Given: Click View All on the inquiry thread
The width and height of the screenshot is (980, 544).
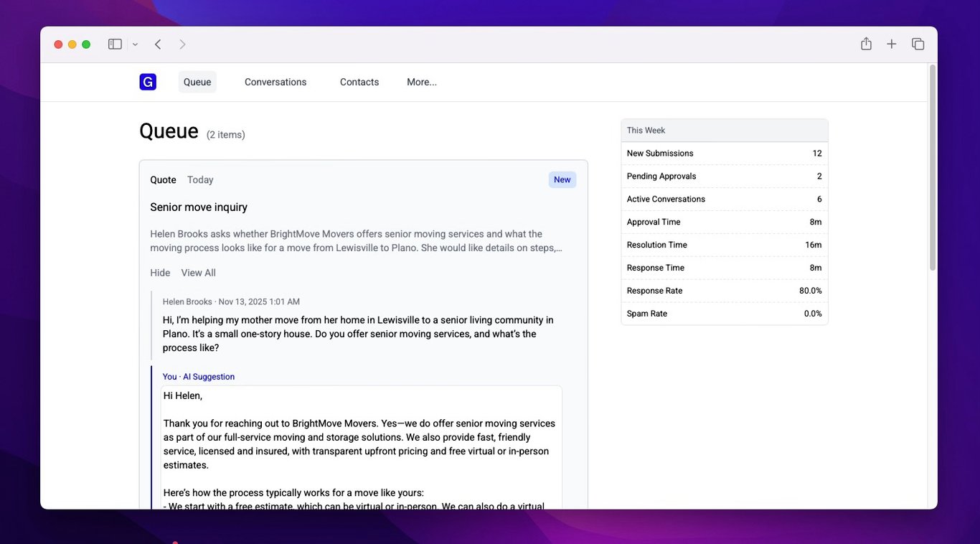Looking at the screenshot, I should [x=198, y=272].
